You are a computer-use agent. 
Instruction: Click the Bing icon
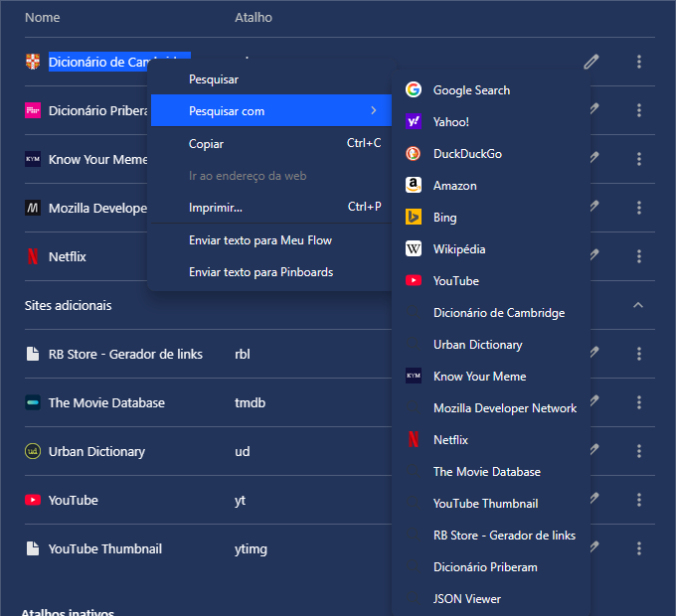[x=413, y=218]
